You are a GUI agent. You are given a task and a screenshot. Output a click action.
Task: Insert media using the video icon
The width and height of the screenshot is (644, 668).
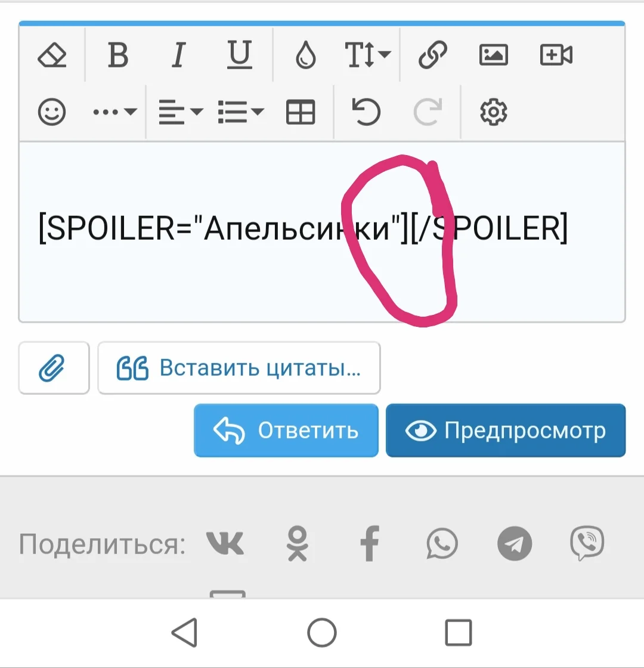tap(555, 55)
